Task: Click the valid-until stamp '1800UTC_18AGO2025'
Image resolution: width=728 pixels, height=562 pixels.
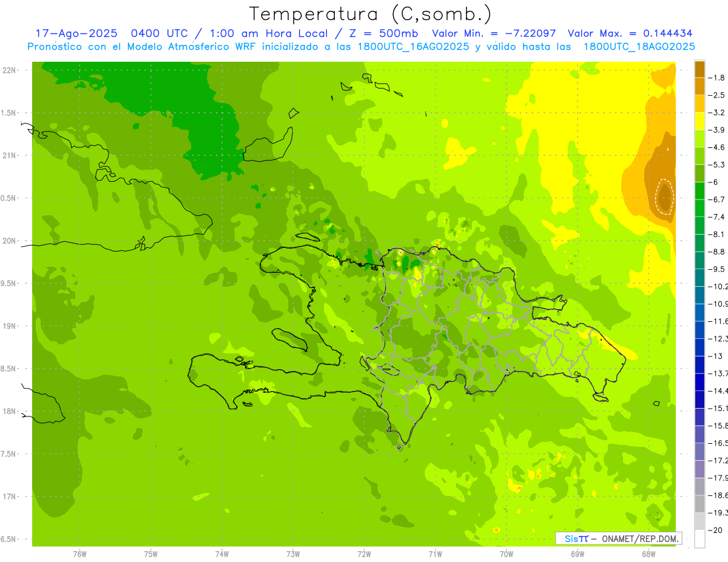Action: click(639, 47)
